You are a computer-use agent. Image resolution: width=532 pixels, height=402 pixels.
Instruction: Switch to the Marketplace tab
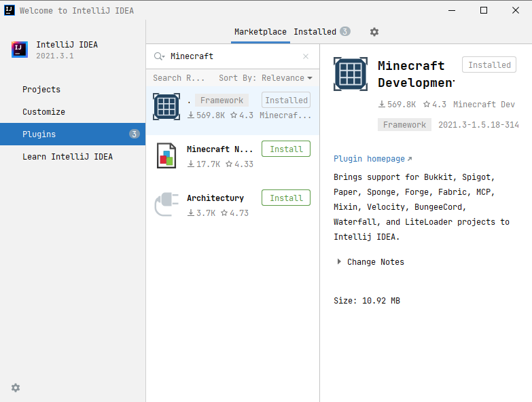[260, 32]
